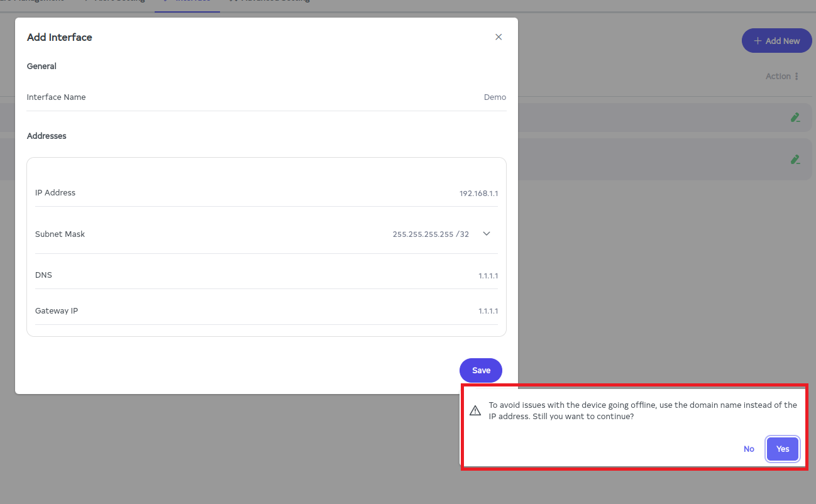Click the plus icon in Add New
Viewport: 816px width, 504px height.
(758, 41)
